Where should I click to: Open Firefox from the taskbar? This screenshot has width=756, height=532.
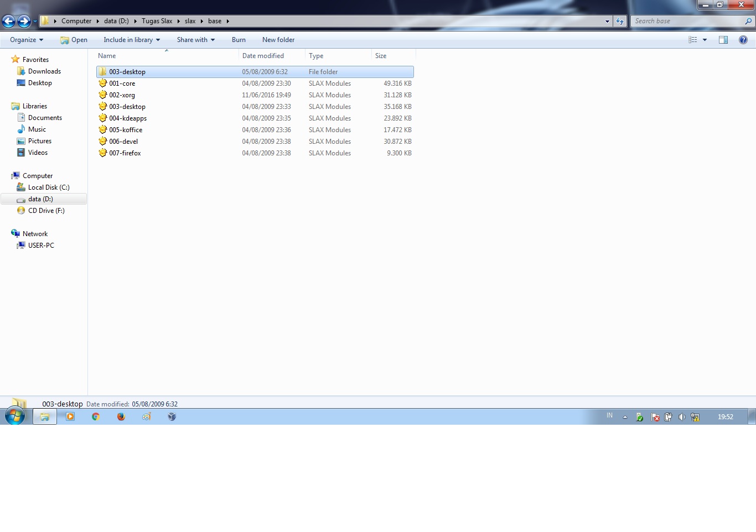click(121, 416)
